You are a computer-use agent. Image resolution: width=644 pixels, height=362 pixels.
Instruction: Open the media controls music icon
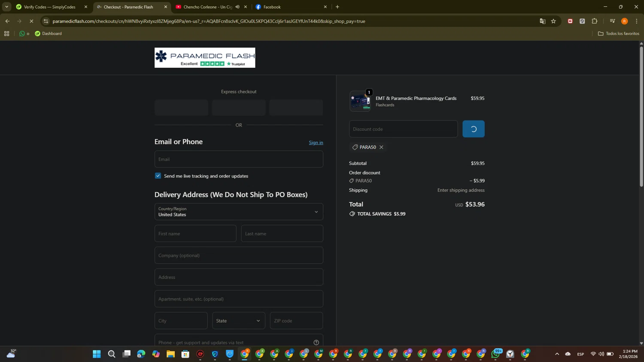click(x=612, y=21)
